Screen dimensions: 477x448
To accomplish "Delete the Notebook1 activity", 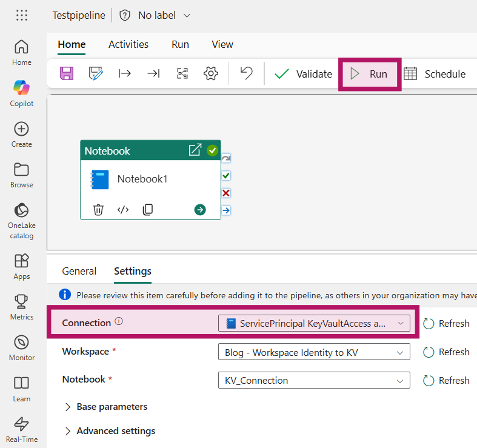I will point(98,210).
